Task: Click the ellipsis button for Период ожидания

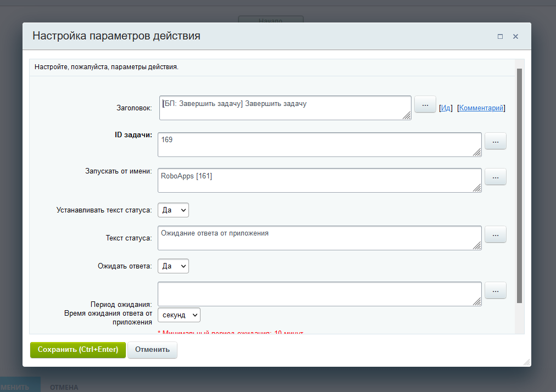Action: click(495, 290)
